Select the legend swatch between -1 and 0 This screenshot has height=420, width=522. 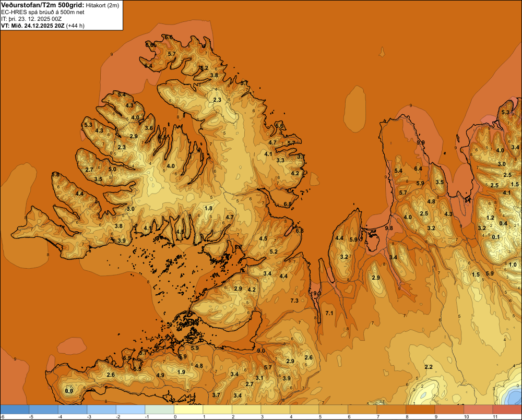[159, 410]
